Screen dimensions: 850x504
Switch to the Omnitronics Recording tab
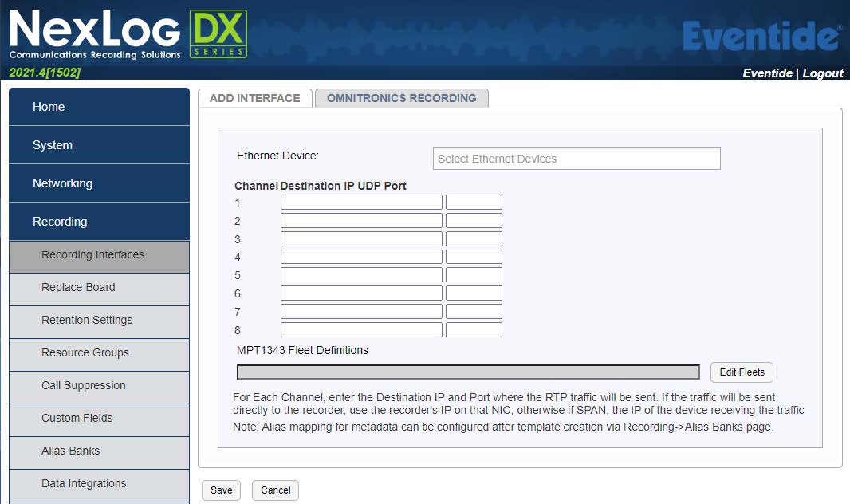tap(401, 98)
